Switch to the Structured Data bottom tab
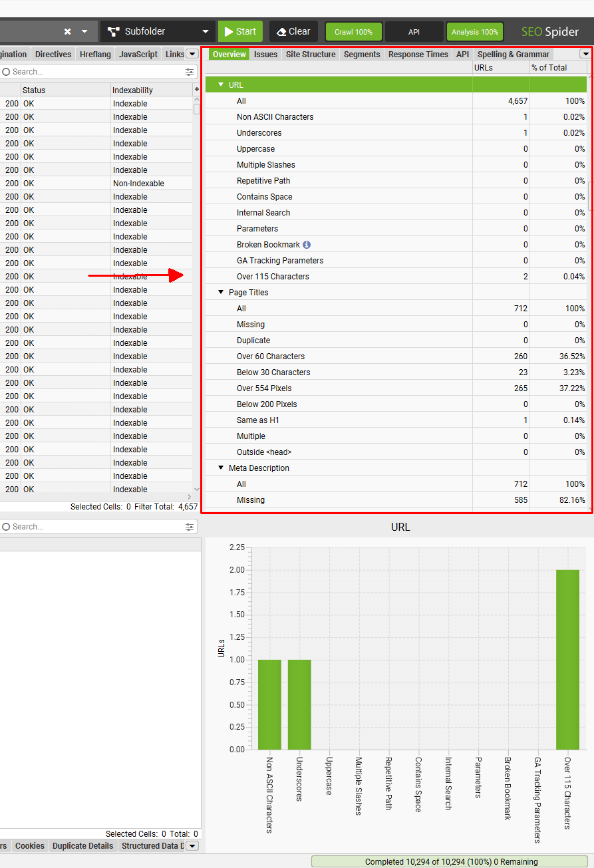This screenshot has width=594, height=868. coord(152,846)
